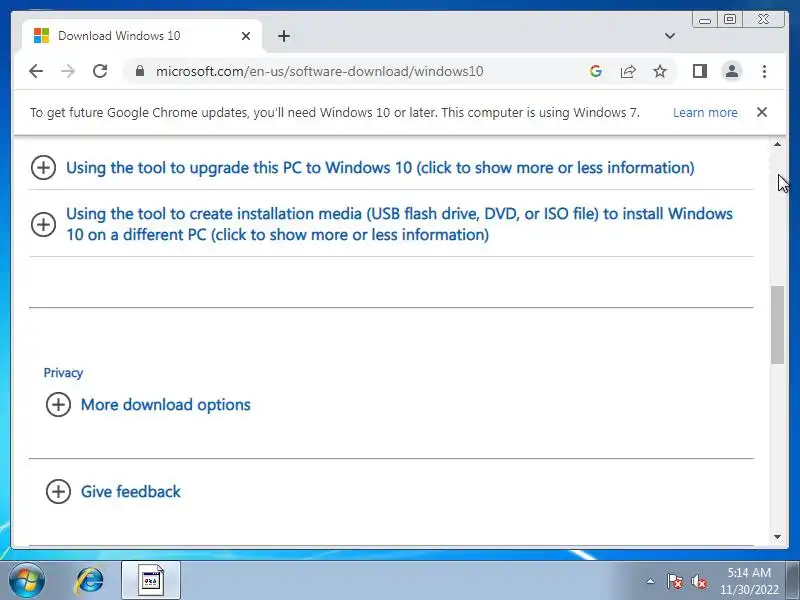
Task: Expand the upgrade this PC section plus icon
Action: (43, 167)
